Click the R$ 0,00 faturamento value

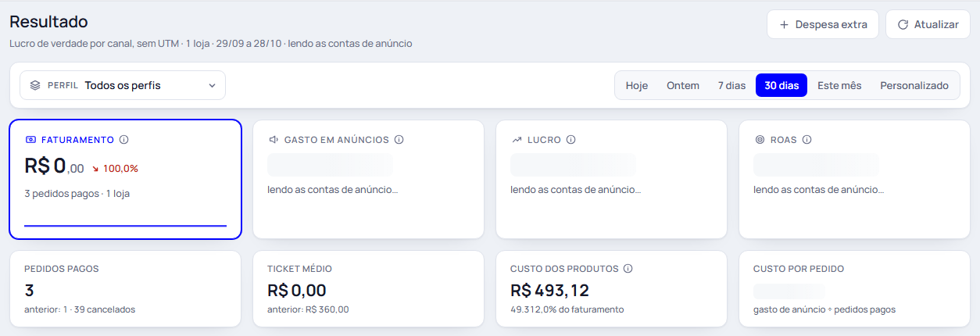coord(54,166)
